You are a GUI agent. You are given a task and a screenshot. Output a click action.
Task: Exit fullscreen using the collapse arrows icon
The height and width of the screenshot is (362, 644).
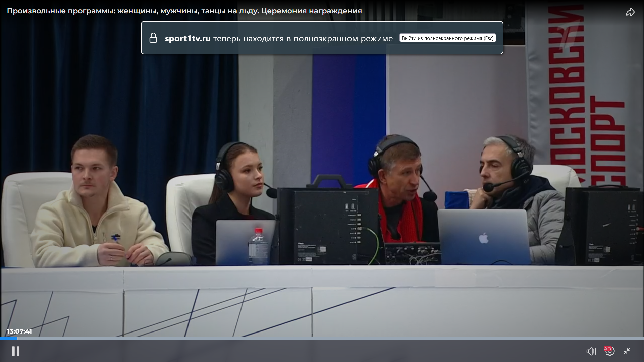627,351
